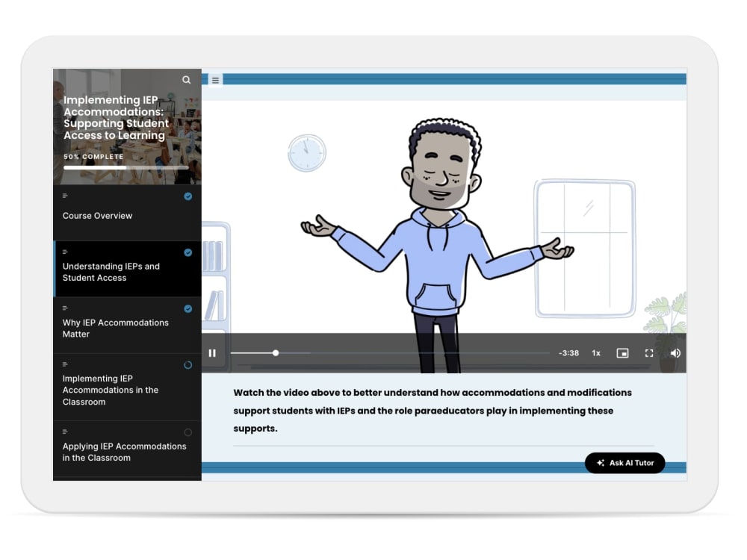
Task: Click checkmark beside Why IEP Accommodations Matter
Action: 188,309
